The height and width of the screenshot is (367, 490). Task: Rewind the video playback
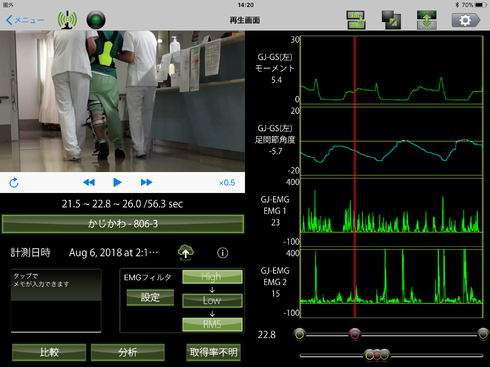pos(89,182)
